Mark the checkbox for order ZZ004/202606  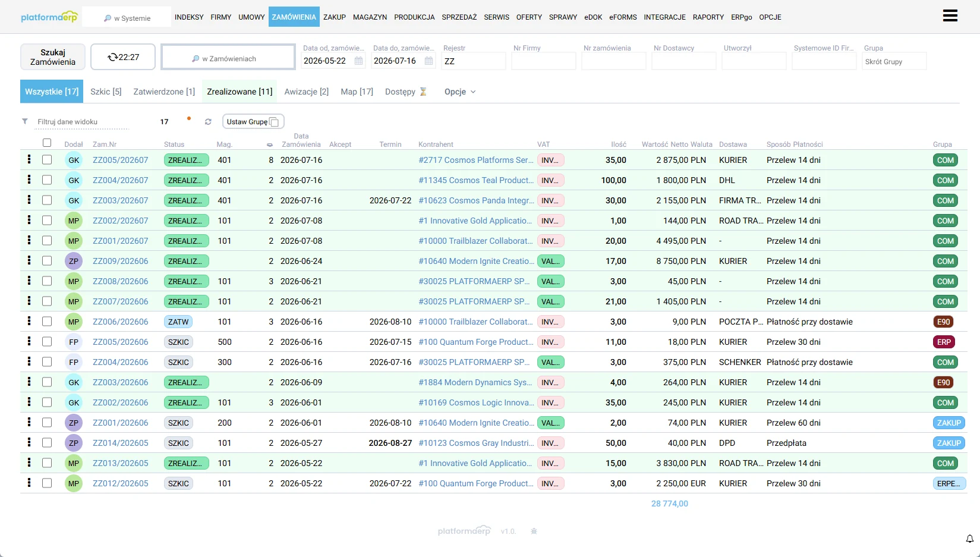click(47, 362)
